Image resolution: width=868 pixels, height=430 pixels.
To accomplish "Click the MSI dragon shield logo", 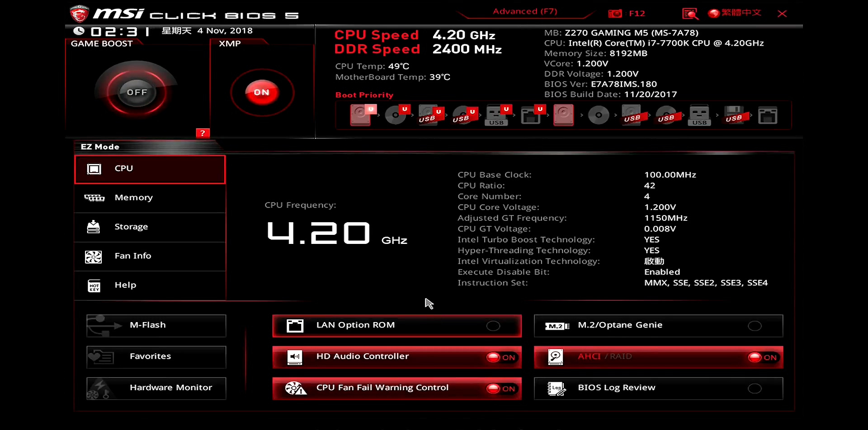I will point(79,14).
